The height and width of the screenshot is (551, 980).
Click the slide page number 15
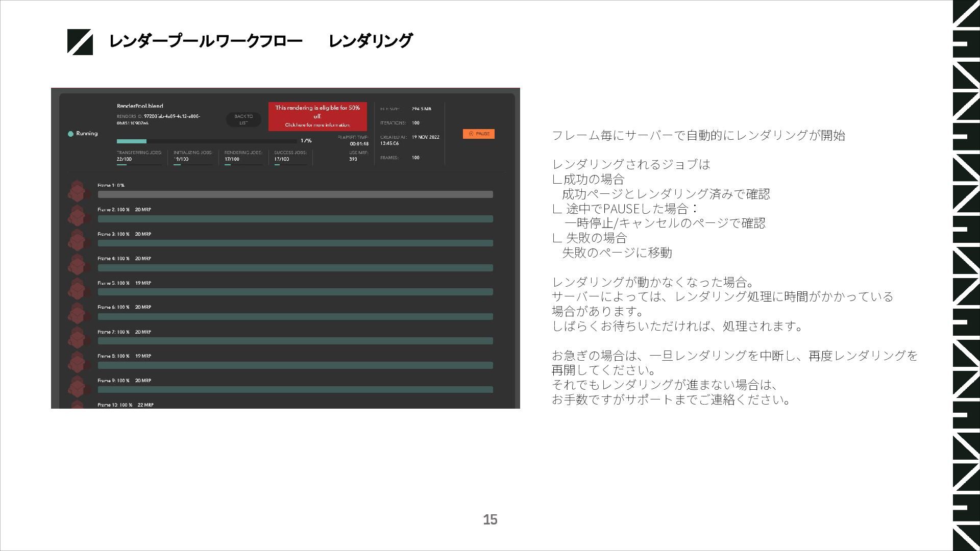[x=490, y=519]
